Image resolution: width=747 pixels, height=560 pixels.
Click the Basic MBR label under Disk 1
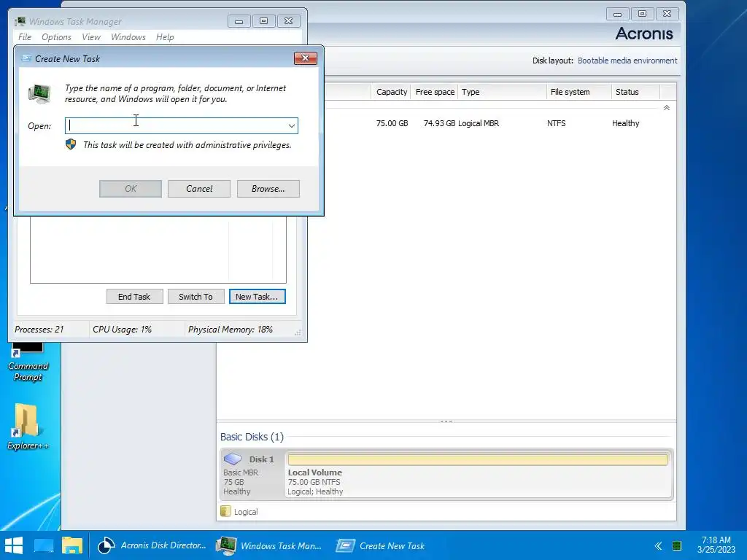pyautogui.click(x=241, y=472)
